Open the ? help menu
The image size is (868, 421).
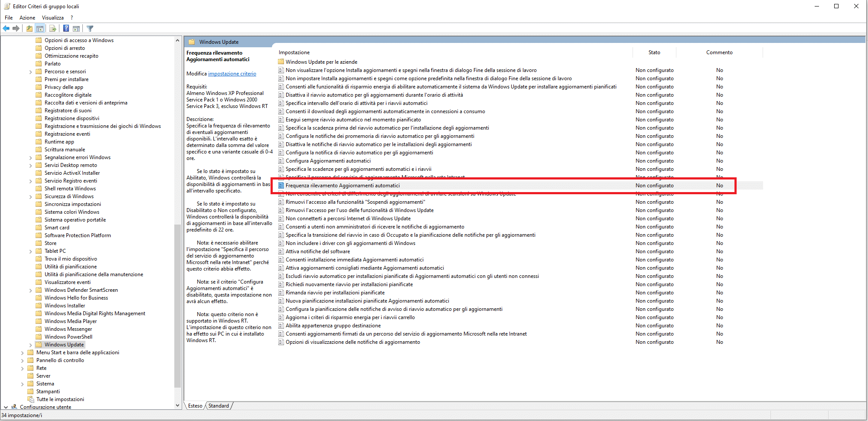72,18
